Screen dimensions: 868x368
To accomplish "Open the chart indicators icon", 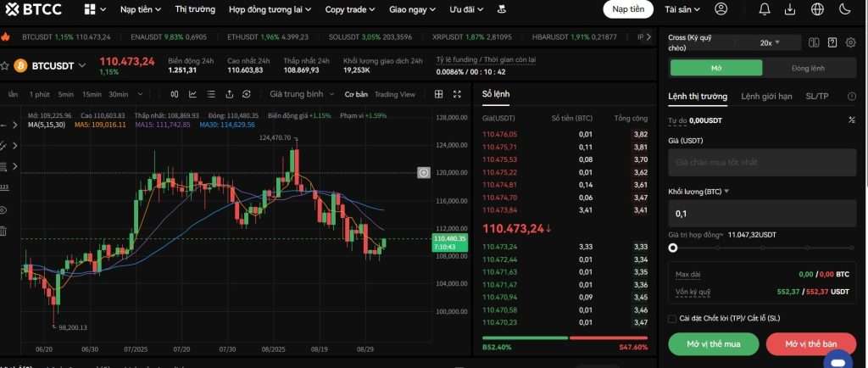I will [x=192, y=94].
